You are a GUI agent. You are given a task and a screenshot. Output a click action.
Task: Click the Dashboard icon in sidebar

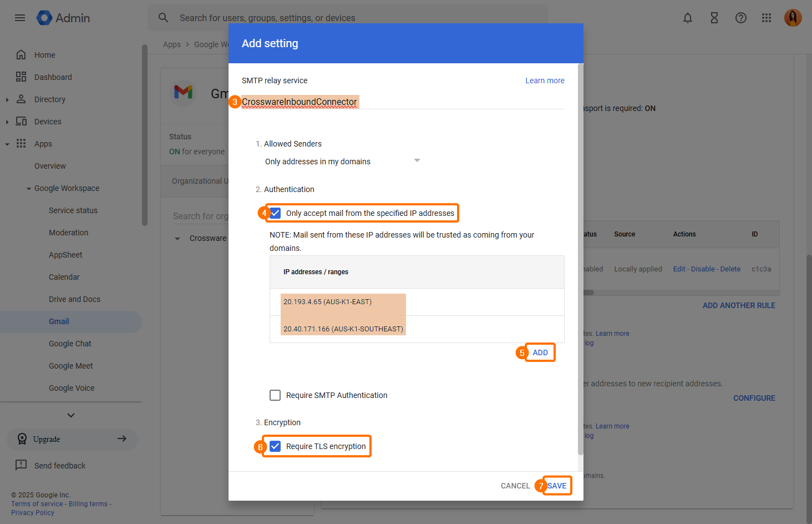tap(21, 77)
